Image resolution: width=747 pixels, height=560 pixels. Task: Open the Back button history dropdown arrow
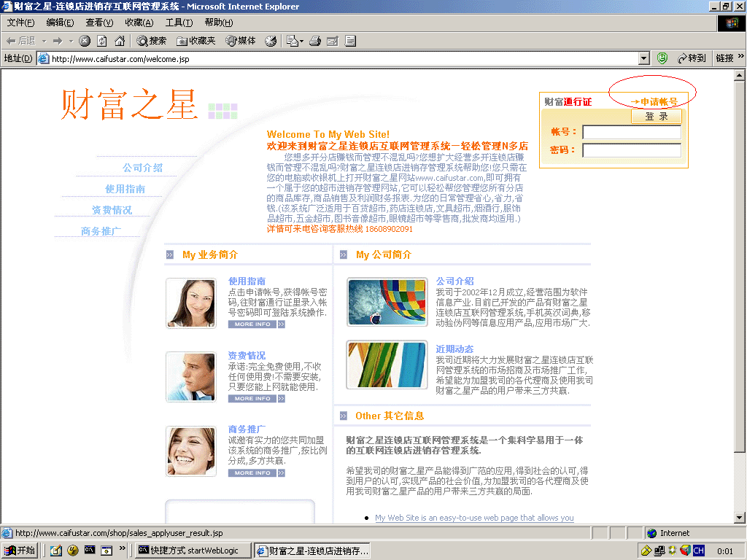point(44,41)
